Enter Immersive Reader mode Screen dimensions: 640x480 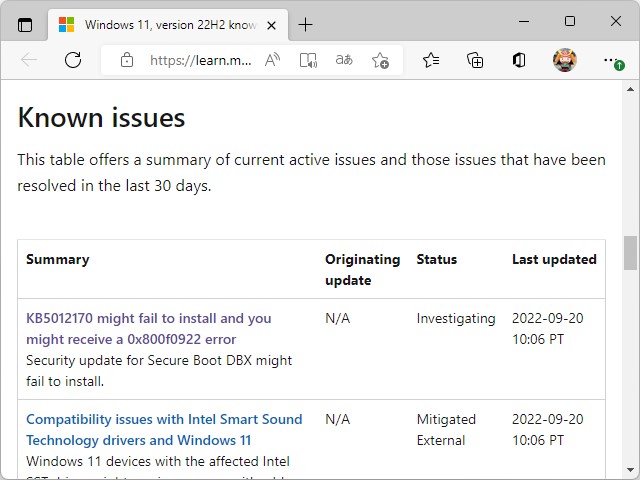pyautogui.click(x=308, y=60)
